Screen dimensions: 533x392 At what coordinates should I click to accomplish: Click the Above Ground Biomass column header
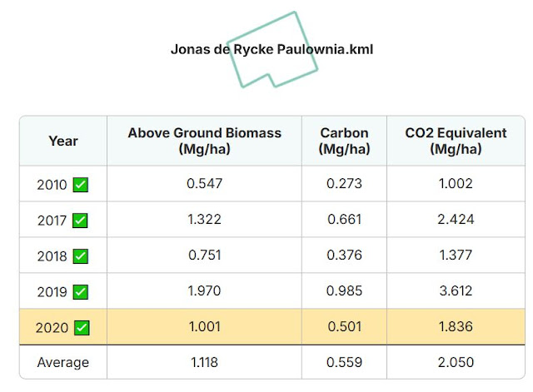click(x=205, y=141)
